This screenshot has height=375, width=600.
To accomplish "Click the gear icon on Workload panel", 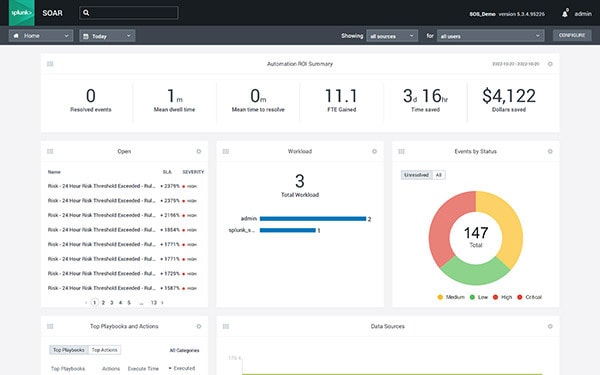I will 374,152.
